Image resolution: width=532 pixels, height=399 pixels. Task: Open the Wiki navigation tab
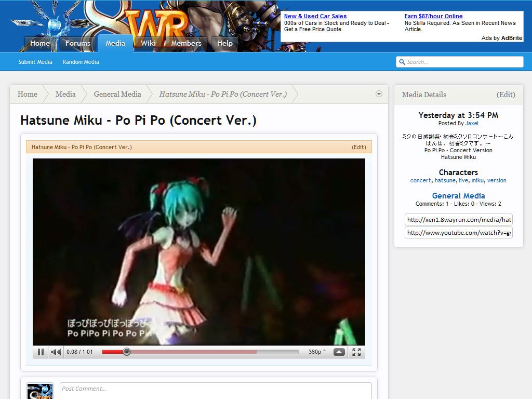point(148,44)
